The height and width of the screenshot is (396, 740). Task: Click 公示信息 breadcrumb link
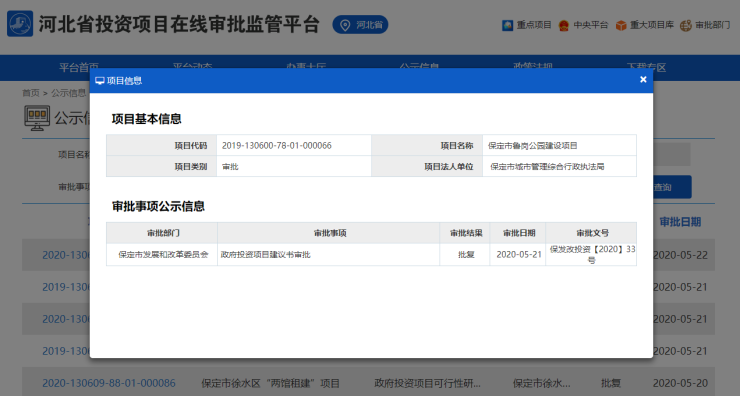pyautogui.click(x=68, y=93)
